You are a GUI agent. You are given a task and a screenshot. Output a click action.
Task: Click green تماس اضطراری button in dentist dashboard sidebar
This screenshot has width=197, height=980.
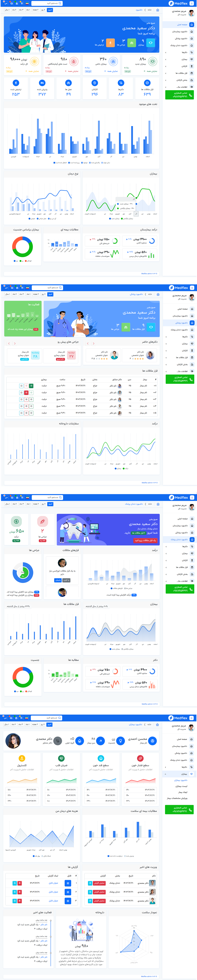(180, 589)
